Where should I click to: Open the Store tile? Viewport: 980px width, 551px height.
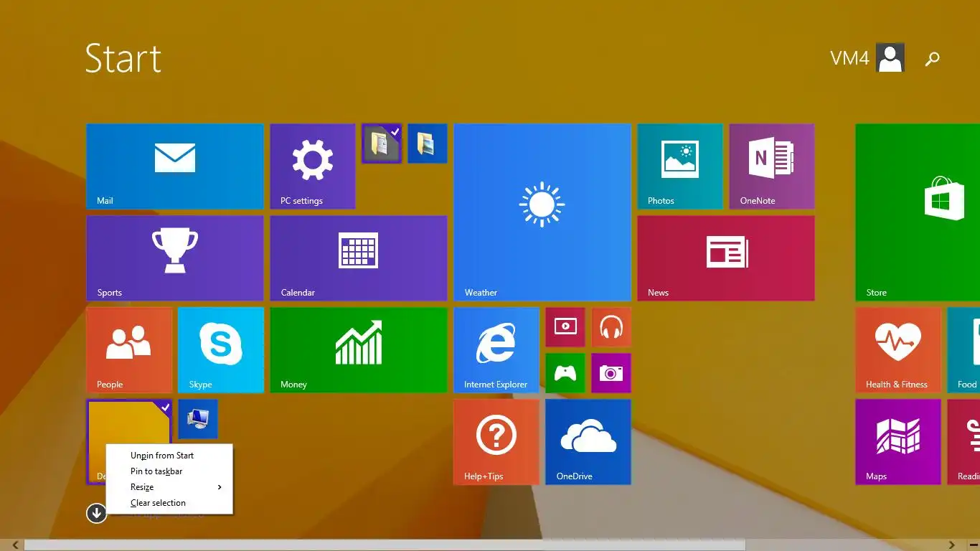tap(918, 212)
